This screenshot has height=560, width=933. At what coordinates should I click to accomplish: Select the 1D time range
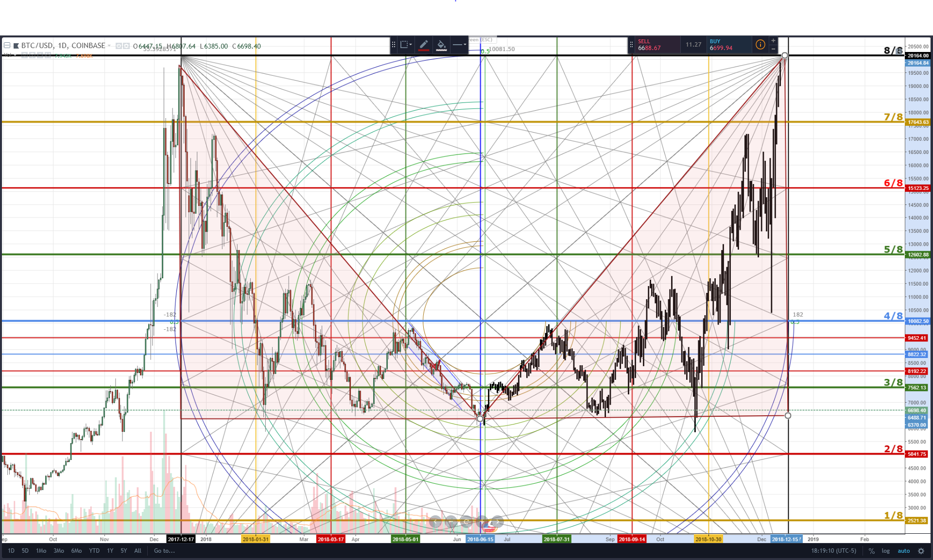click(x=11, y=551)
